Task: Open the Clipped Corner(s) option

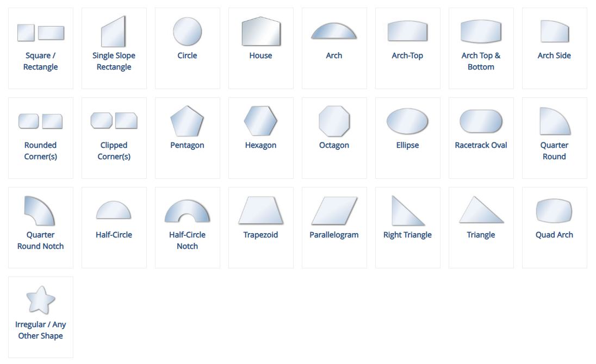Action: [x=114, y=151]
